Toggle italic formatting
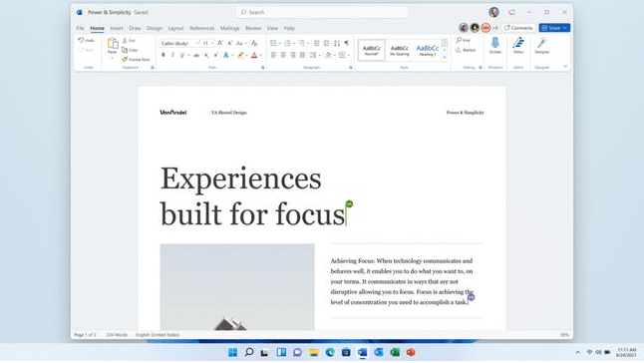 172,55
